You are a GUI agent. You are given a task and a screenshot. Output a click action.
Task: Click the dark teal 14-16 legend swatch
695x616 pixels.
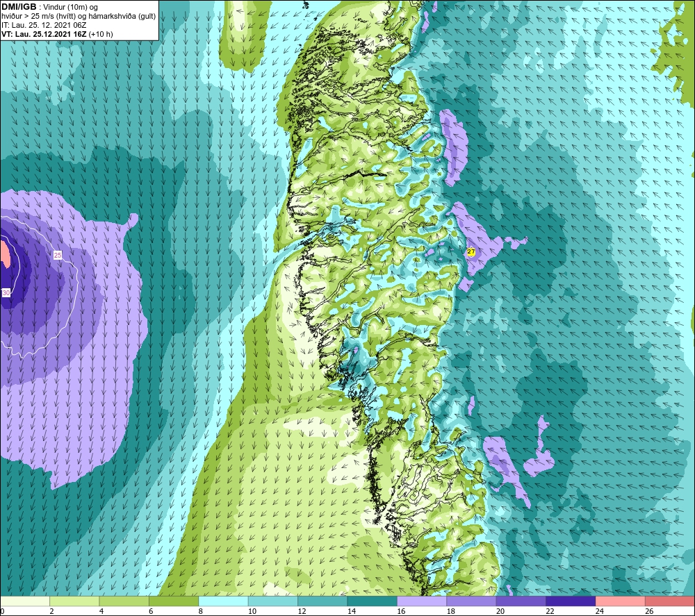(373, 601)
